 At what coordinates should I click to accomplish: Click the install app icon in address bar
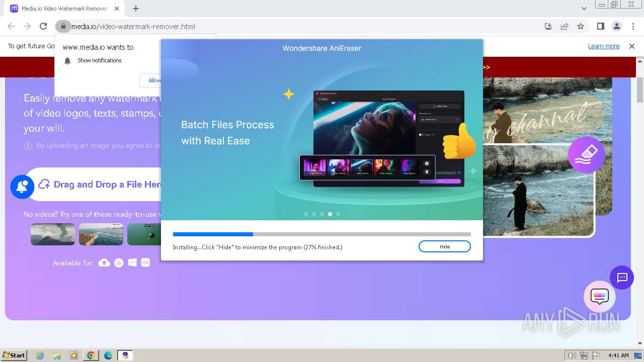[548, 26]
